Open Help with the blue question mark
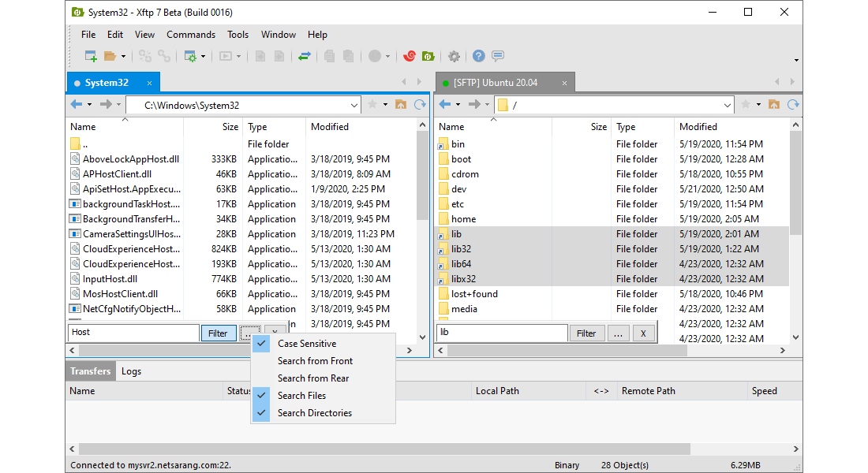 click(479, 56)
